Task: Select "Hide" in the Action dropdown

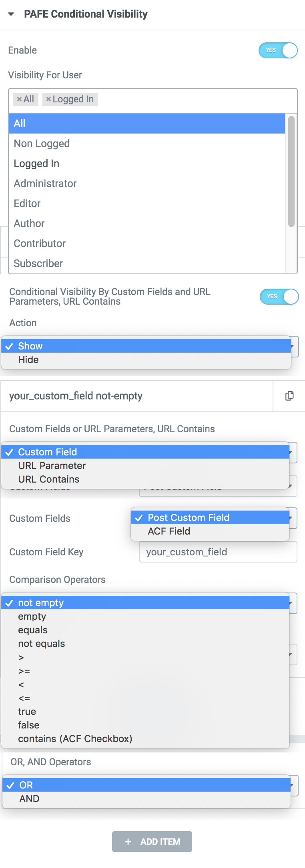Action: [28, 359]
